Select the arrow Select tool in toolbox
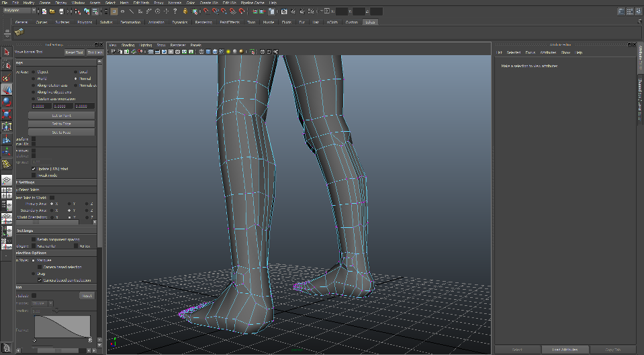Screen dimensions: 644x355 click(x=7, y=52)
